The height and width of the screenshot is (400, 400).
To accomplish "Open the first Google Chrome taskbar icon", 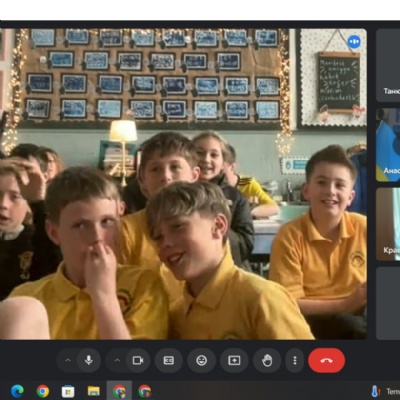I will click(x=43, y=391).
